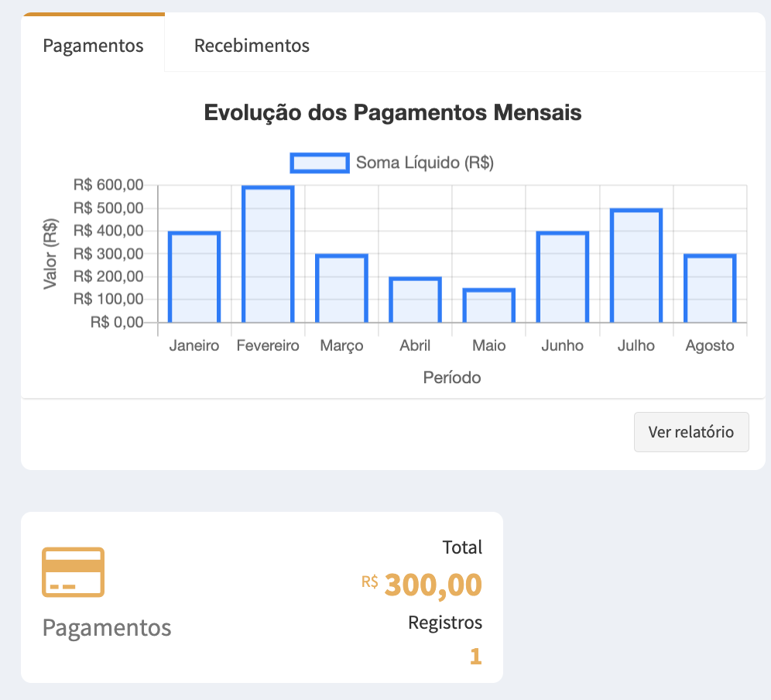The image size is (771, 700).
Task: Switch to the Recebimentos tab
Action: [x=252, y=46]
